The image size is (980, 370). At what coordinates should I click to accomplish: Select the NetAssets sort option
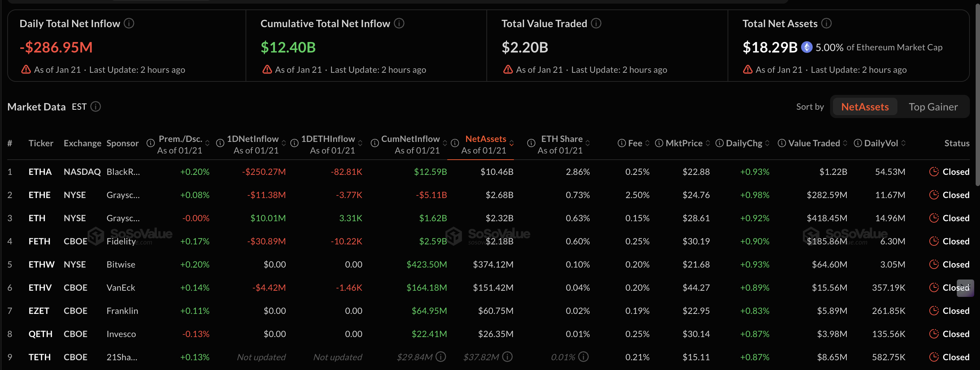864,107
